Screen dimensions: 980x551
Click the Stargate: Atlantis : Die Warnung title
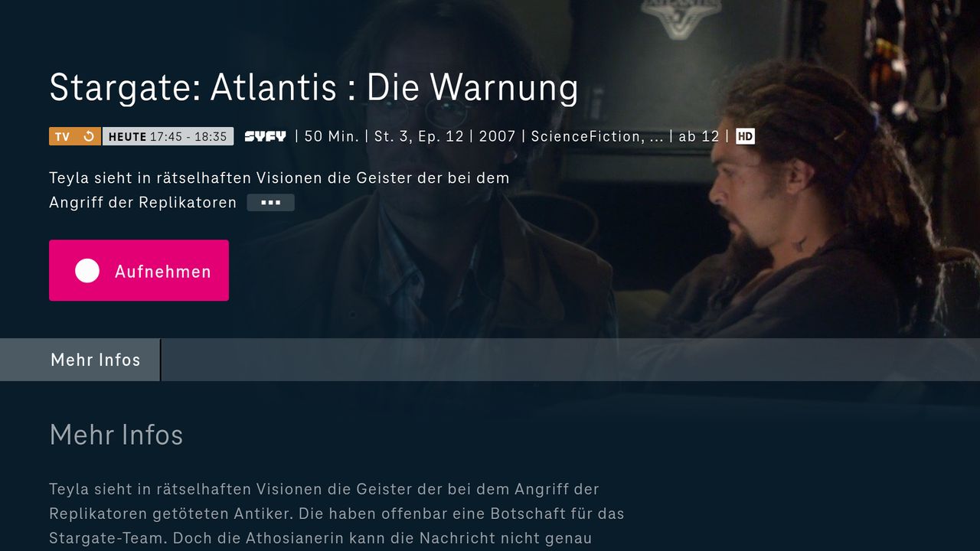point(314,87)
